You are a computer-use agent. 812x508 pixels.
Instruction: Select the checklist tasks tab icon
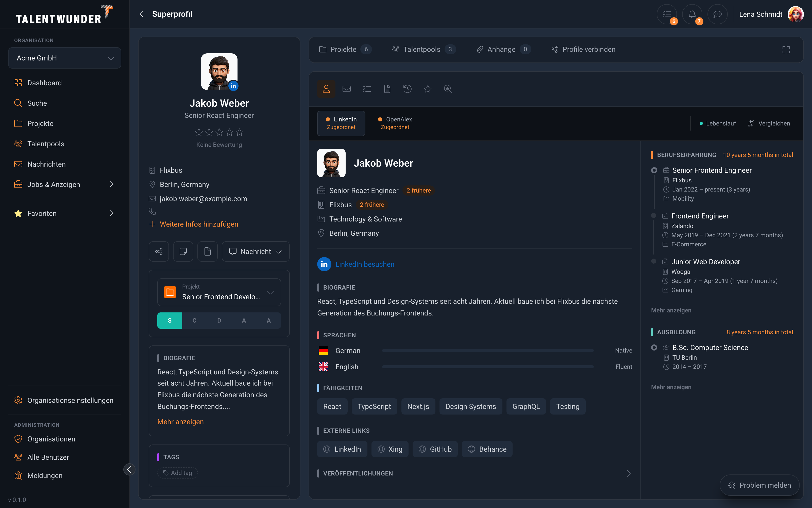click(367, 89)
